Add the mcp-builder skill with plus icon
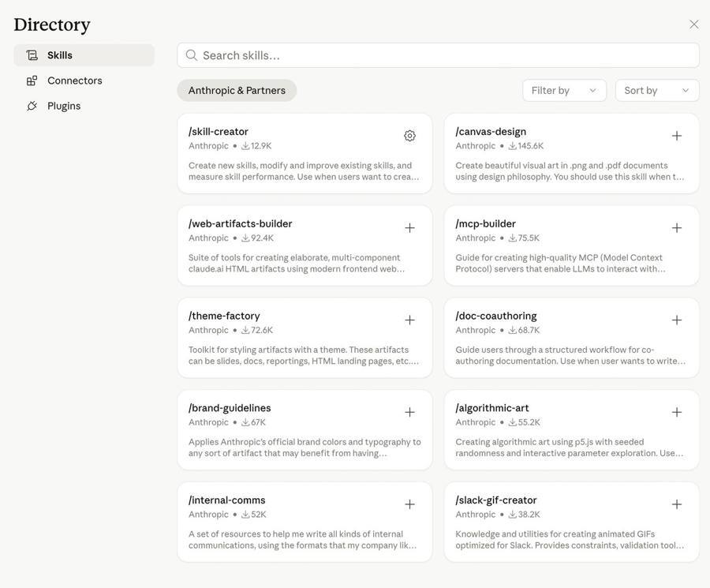Viewport: 710px width, 588px height. point(677,228)
